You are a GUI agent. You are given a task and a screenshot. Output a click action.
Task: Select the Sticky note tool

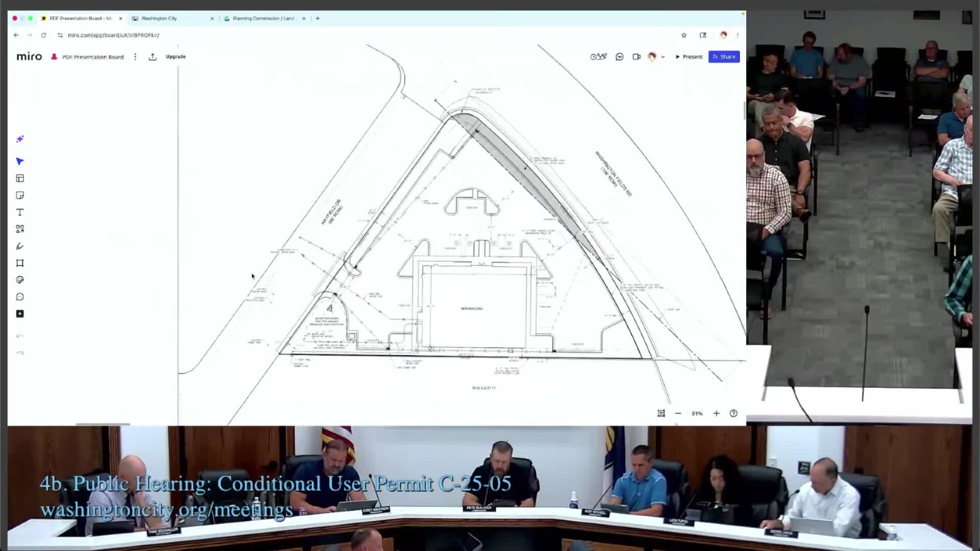point(20,195)
